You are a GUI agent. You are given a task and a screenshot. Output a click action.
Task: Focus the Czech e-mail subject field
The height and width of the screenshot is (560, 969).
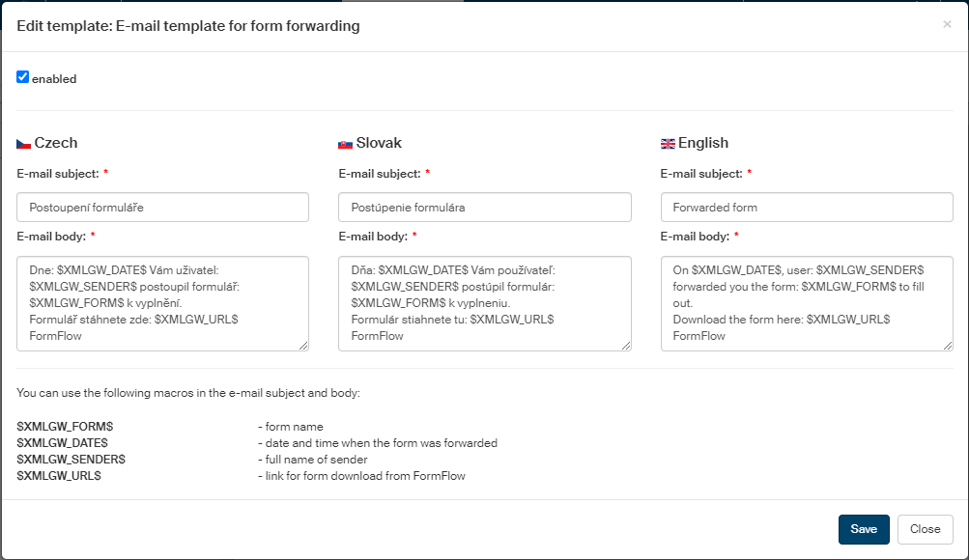[x=162, y=208]
